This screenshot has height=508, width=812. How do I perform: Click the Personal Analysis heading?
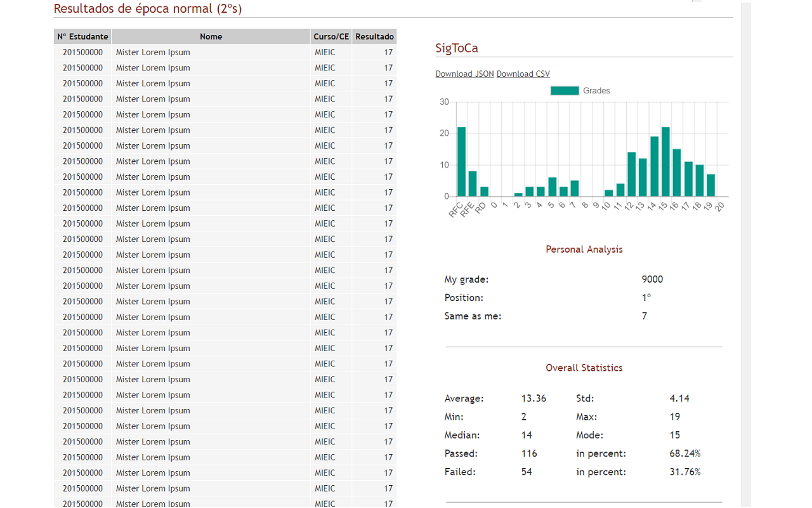584,250
